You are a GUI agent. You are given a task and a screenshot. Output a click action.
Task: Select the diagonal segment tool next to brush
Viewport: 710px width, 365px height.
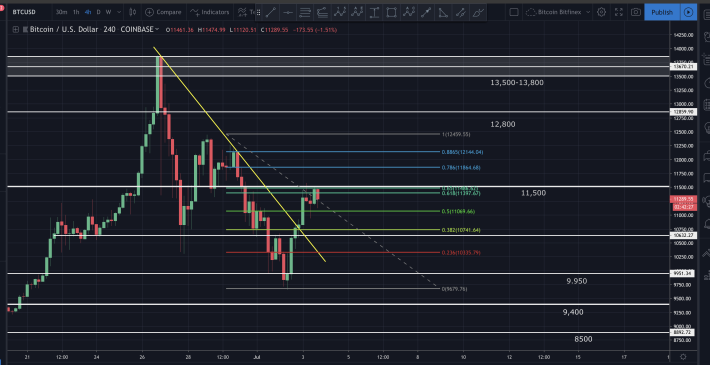tap(460, 12)
